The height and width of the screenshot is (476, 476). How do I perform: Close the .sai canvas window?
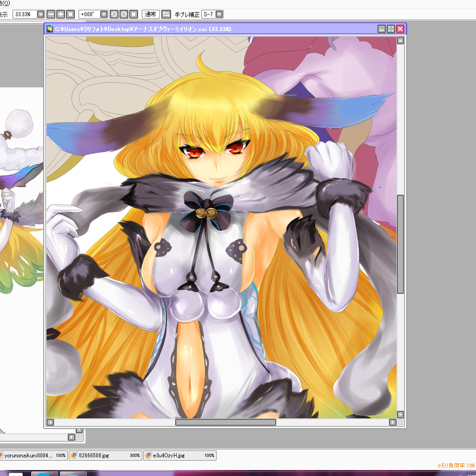click(400, 29)
